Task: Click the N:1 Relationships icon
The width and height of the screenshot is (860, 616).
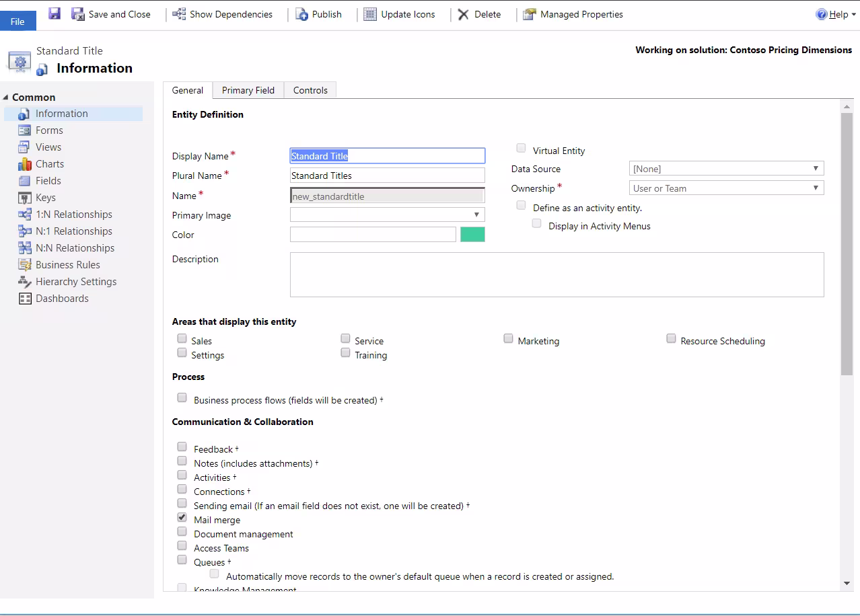Action: point(25,231)
